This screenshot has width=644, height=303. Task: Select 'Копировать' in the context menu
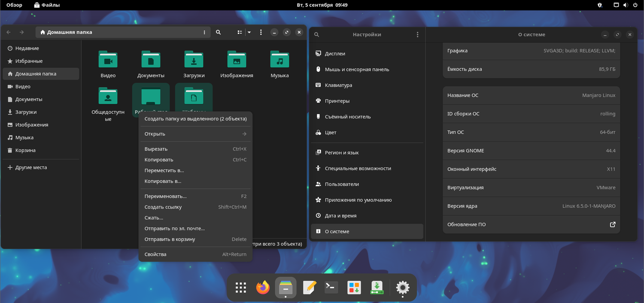point(159,159)
